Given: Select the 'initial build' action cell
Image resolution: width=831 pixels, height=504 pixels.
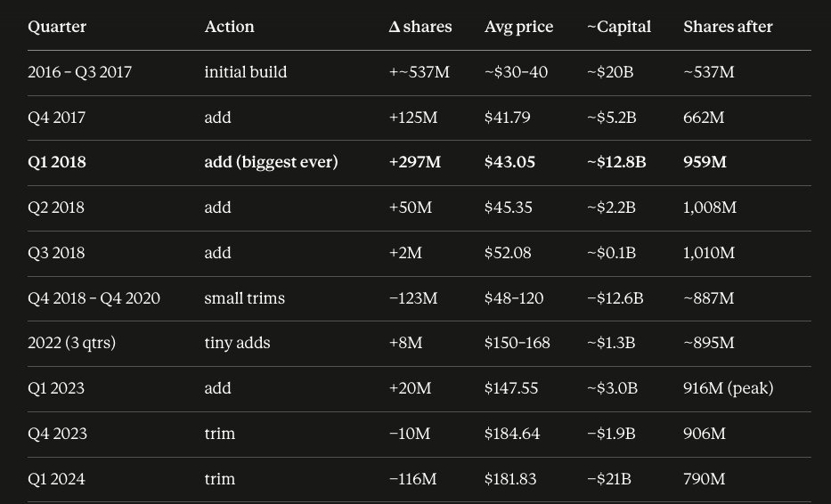Looking at the screenshot, I should (x=245, y=72).
